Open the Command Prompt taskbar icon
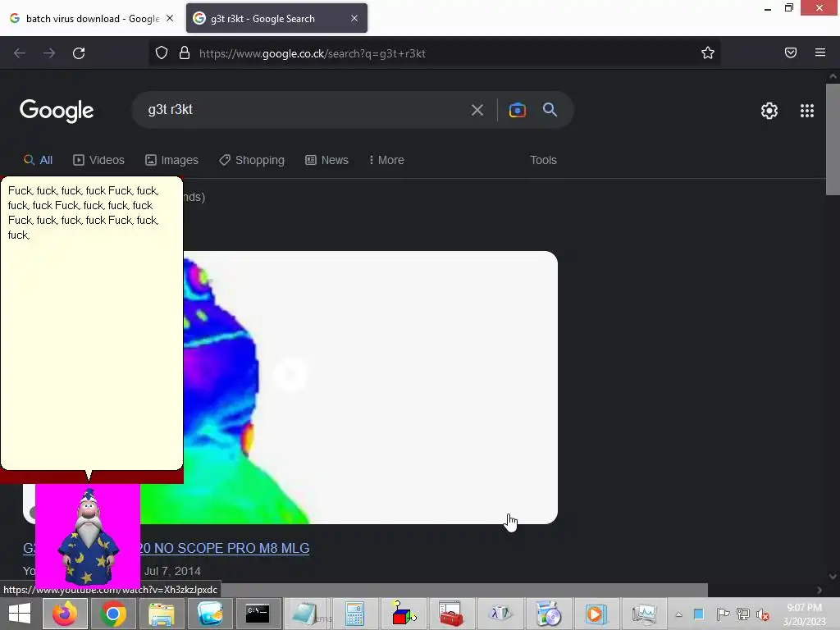 tap(258, 614)
